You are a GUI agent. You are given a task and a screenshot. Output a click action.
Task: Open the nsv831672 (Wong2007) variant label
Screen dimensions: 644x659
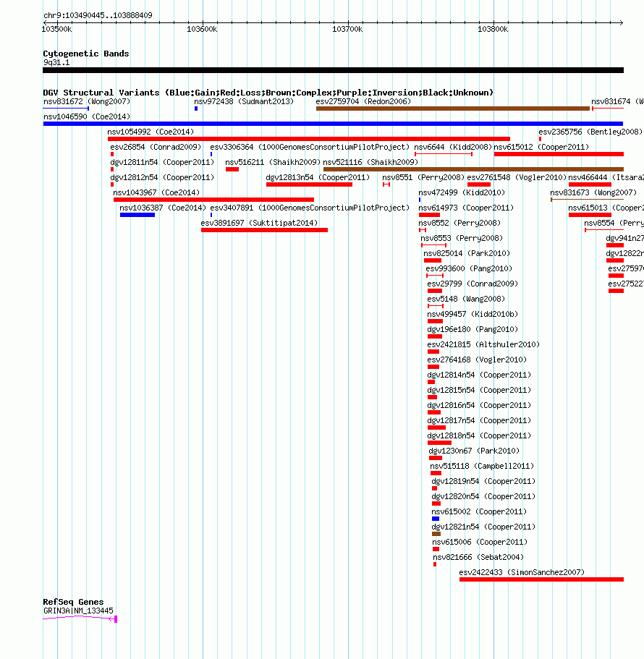tap(87, 101)
